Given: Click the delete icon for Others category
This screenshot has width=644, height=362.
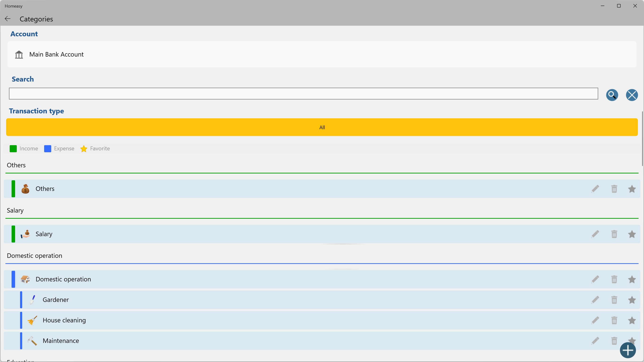Looking at the screenshot, I should tap(614, 189).
